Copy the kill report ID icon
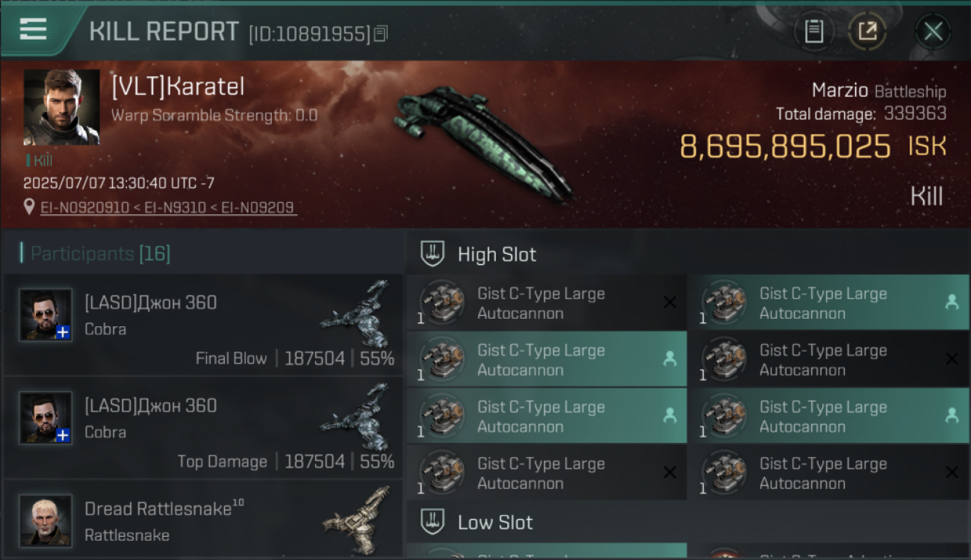 coord(381,34)
